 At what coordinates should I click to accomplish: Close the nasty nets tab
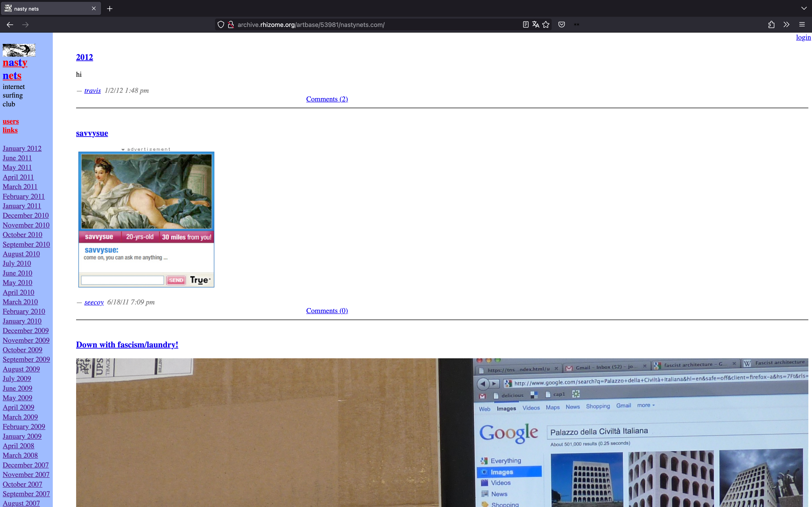(94, 9)
